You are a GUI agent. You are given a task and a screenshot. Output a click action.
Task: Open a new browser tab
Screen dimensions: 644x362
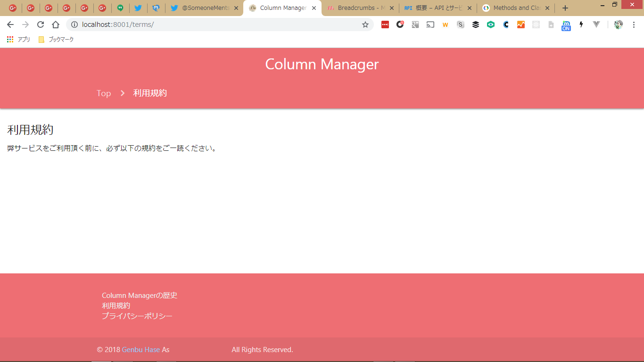click(565, 8)
